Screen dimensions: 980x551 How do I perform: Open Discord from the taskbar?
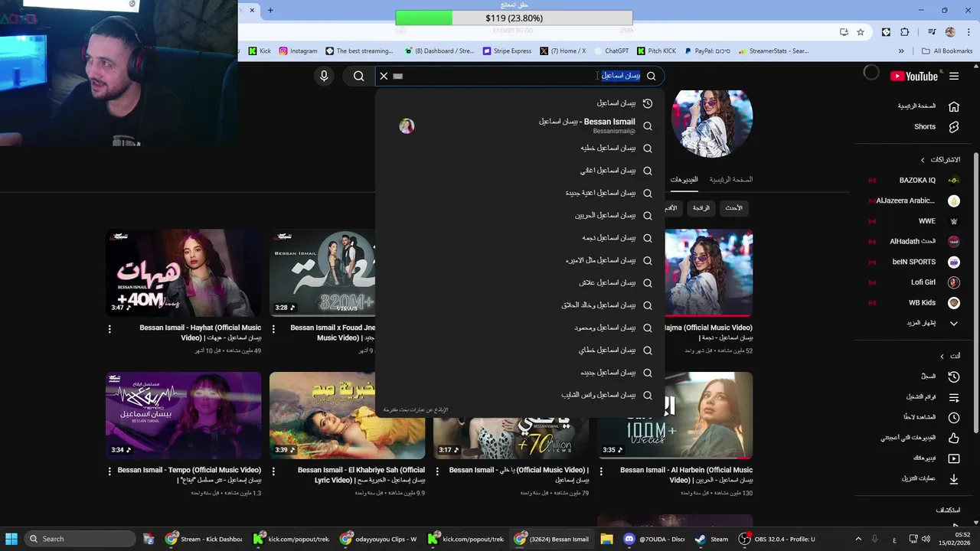pos(654,539)
